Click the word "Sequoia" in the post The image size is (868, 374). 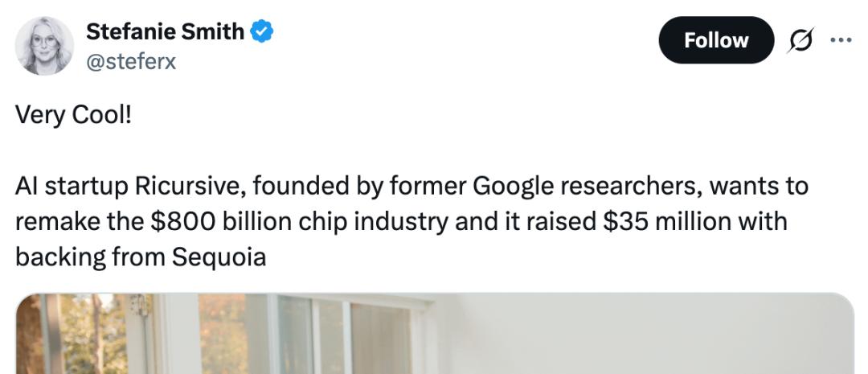(219, 257)
